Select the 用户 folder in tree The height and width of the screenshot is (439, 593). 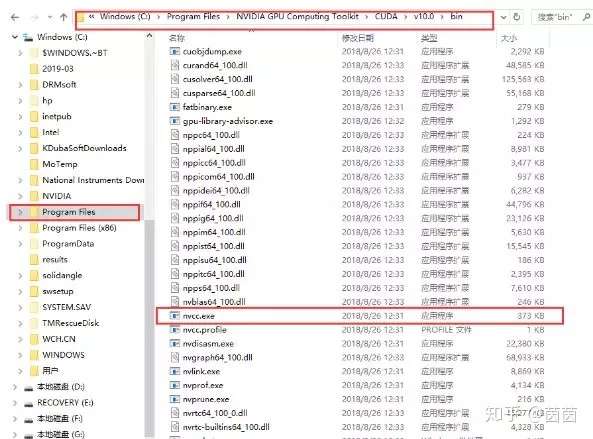tap(50, 371)
